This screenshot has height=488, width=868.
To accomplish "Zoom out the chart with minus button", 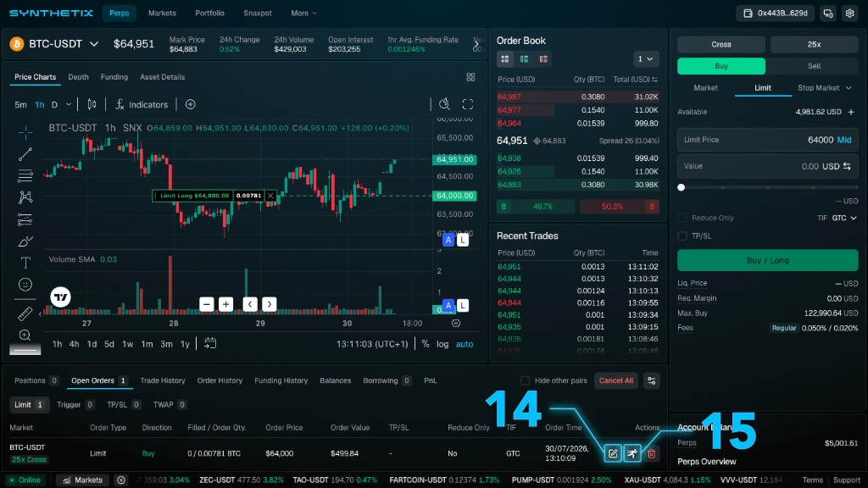I will 207,304.
